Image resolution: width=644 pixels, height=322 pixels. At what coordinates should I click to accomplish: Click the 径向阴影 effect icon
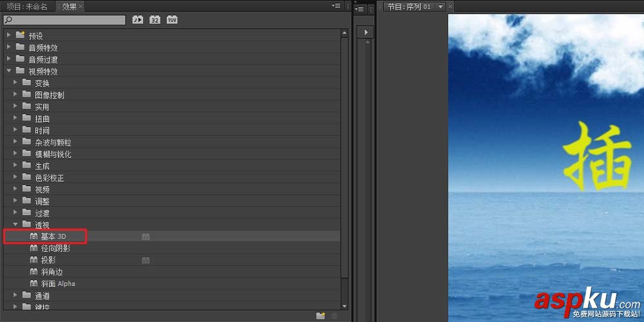coord(33,248)
